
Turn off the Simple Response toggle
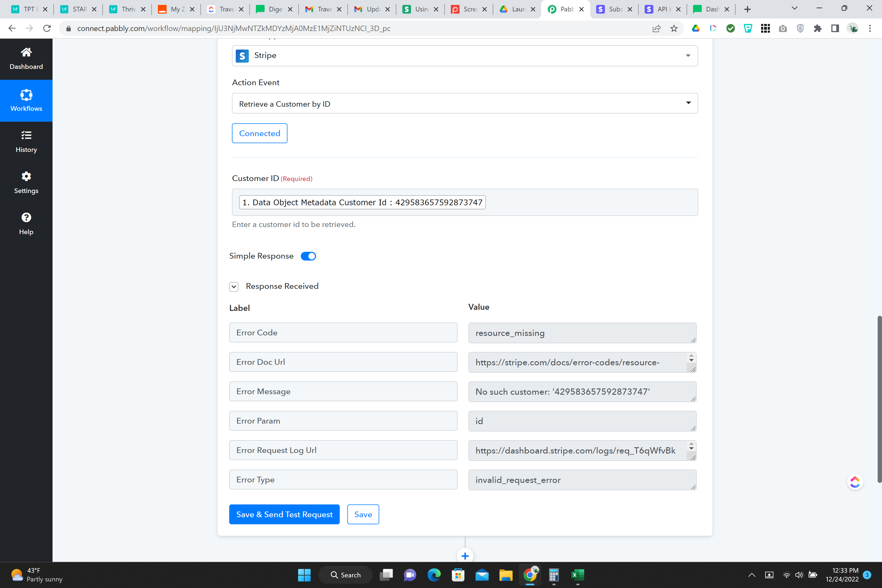point(308,256)
